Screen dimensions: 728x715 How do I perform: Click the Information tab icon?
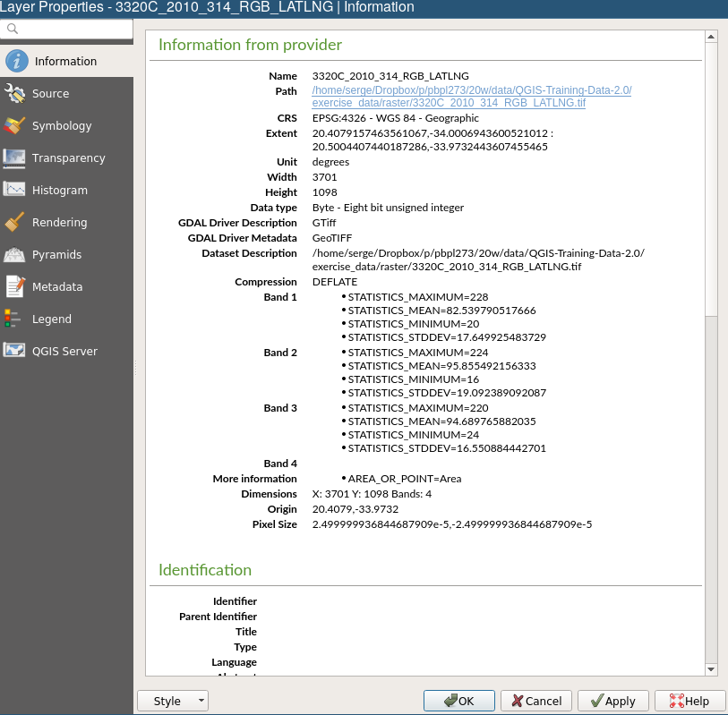[17, 61]
